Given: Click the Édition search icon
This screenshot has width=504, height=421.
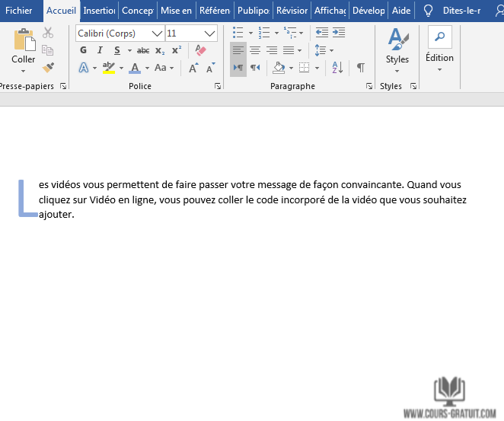Looking at the screenshot, I should (439, 37).
